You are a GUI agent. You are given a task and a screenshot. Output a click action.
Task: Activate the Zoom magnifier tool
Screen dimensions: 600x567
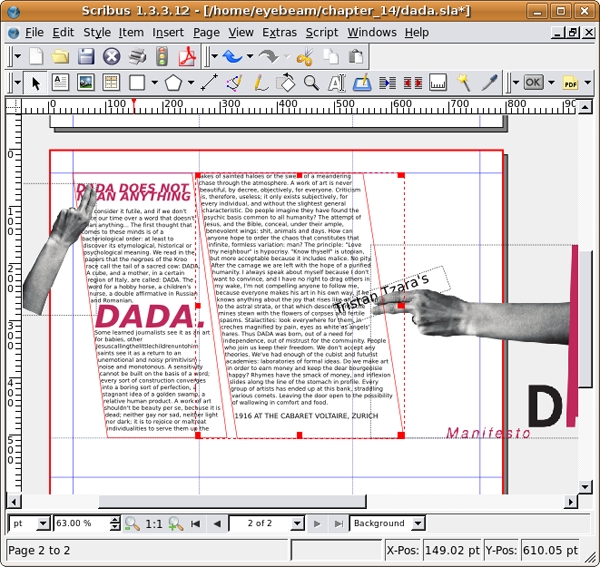311,83
